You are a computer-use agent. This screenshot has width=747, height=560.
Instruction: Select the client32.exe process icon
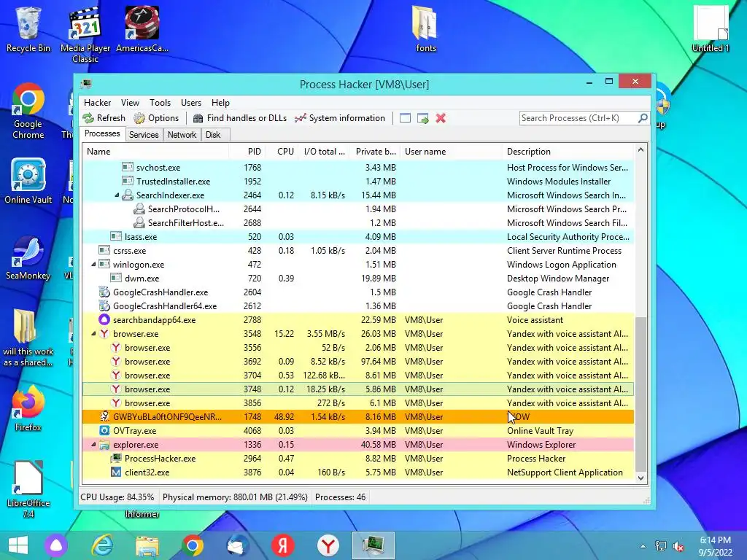click(116, 472)
